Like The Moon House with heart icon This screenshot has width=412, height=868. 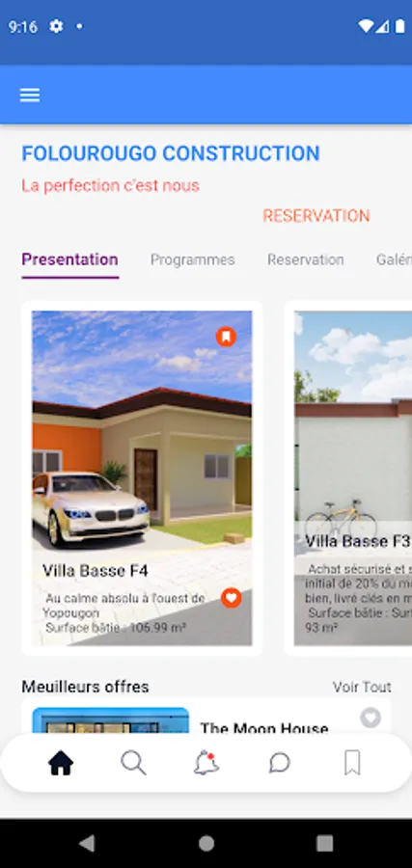pos(371,718)
